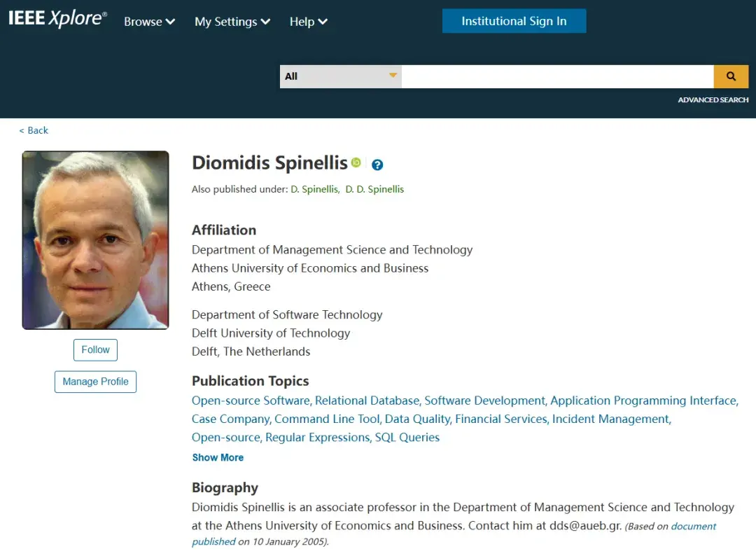Click the blue question mark help icon
Viewport: 756px width, 556px height.
[377, 165]
